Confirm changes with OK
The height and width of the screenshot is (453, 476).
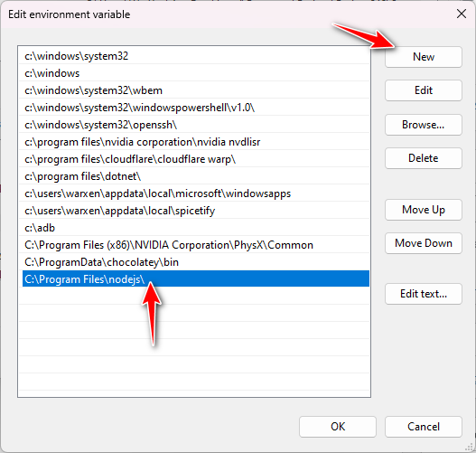pyautogui.click(x=338, y=427)
